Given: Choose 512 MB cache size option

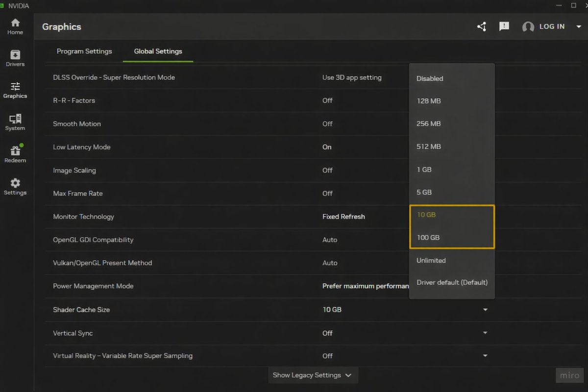Looking at the screenshot, I should pos(452,147).
